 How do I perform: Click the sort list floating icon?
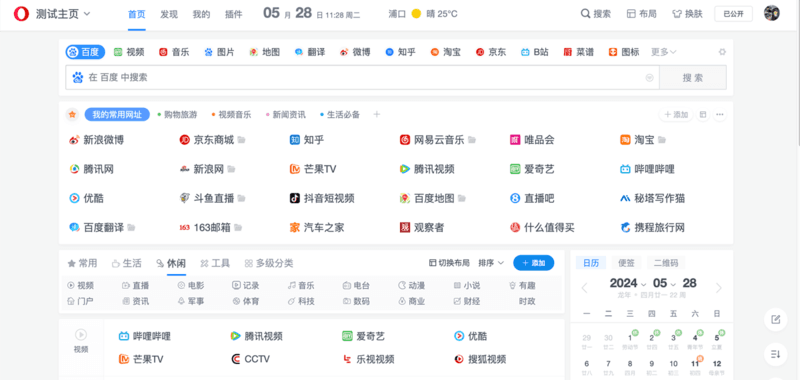tap(776, 354)
